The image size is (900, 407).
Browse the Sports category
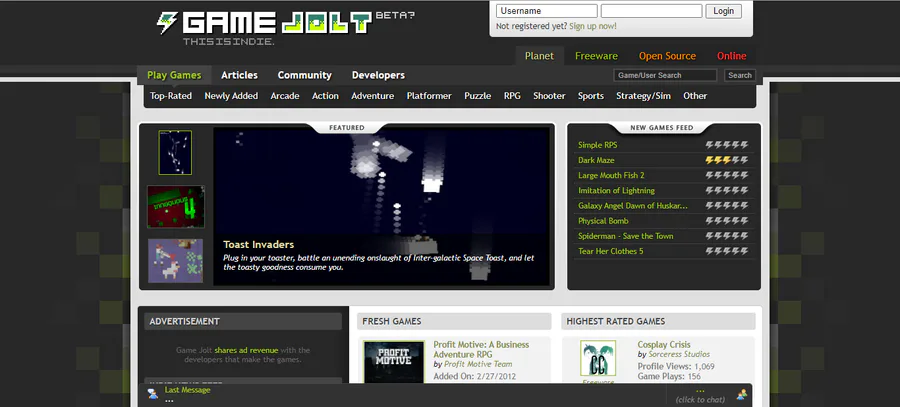click(x=591, y=96)
